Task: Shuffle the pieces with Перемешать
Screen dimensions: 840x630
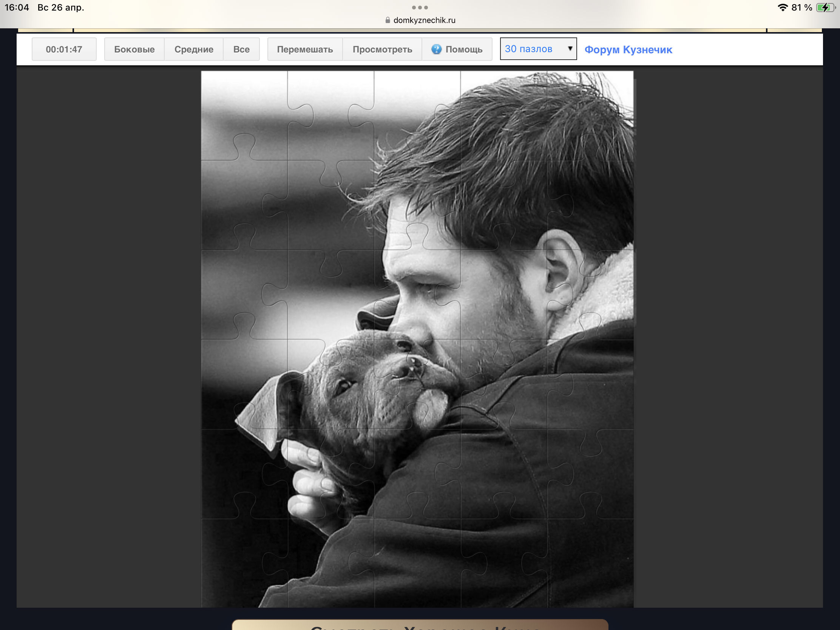Action: coord(304,49)
